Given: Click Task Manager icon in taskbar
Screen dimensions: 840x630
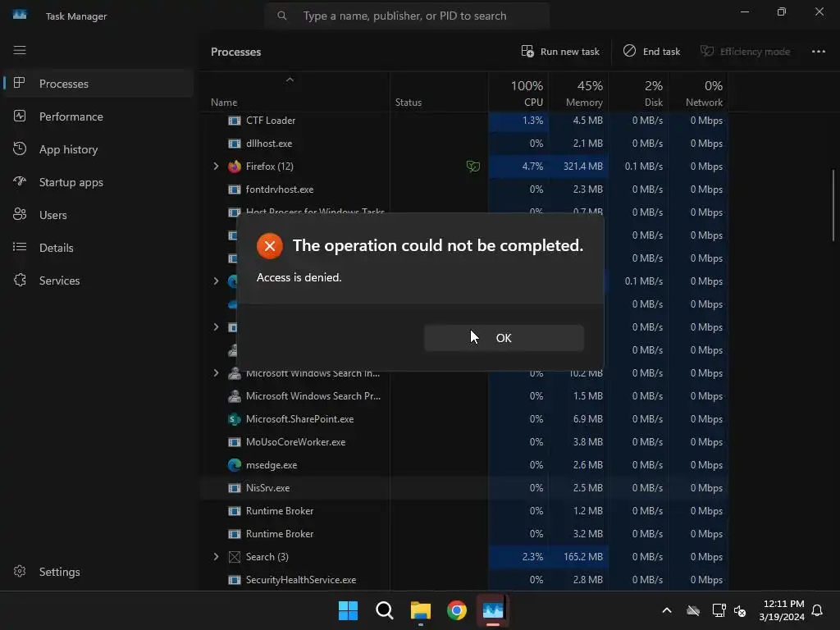Looking at the screenshot, I should point(493,610).
